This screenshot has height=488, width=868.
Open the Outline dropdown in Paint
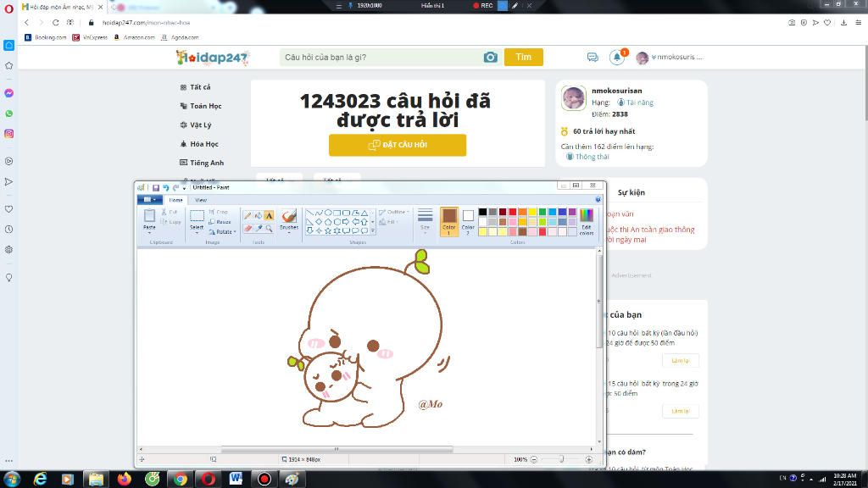pyautogui.click(x=394, y=212)
